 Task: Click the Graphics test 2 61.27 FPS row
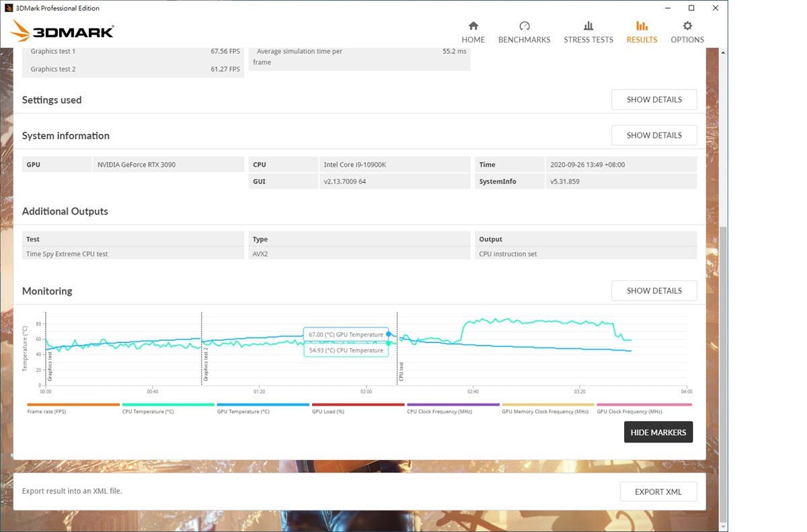click(x=133, y=69)
